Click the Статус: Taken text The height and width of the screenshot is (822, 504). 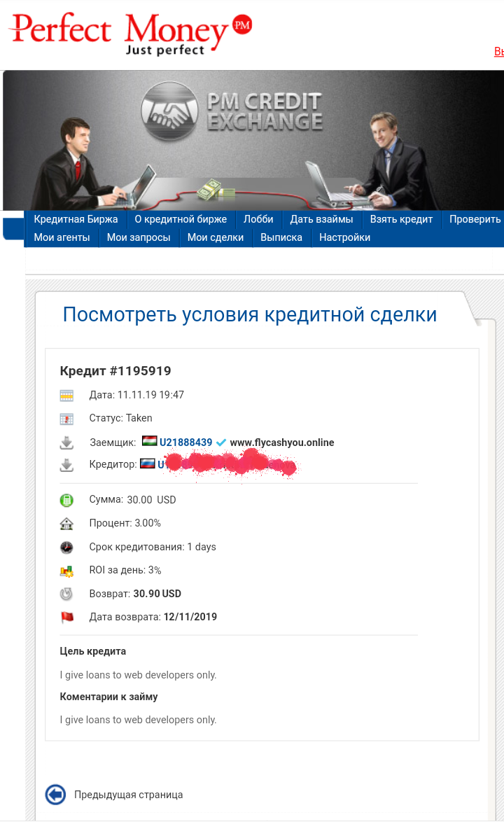pos(120,418)
